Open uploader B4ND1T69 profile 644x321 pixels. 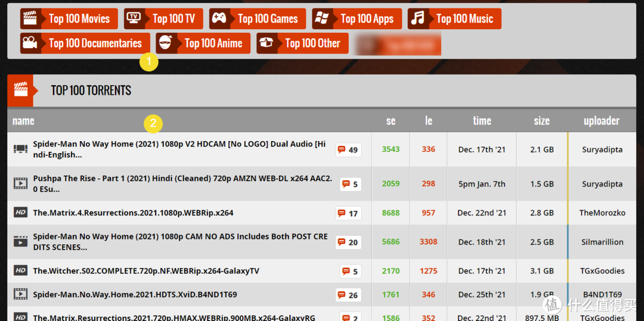pyautogui.click(x=602, y=295)
